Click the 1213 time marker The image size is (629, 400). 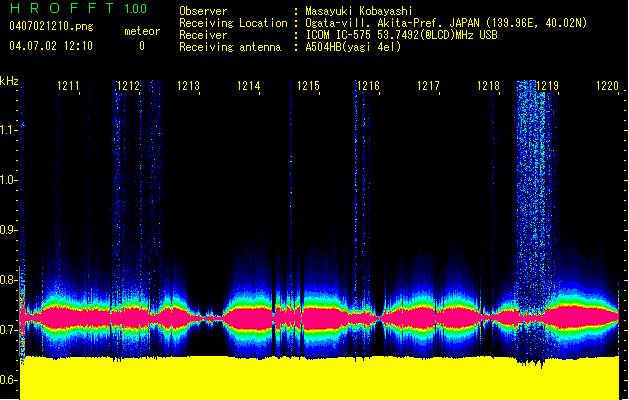point(188,86)
